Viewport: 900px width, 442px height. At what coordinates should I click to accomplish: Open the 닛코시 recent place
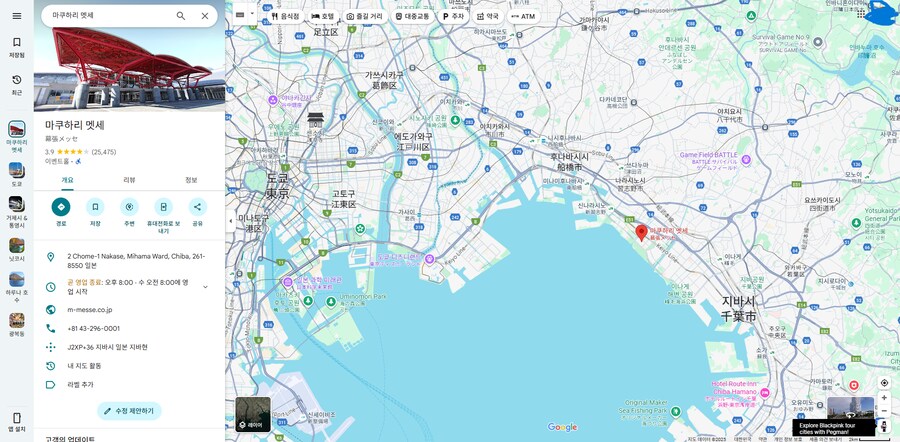point(17,250)
